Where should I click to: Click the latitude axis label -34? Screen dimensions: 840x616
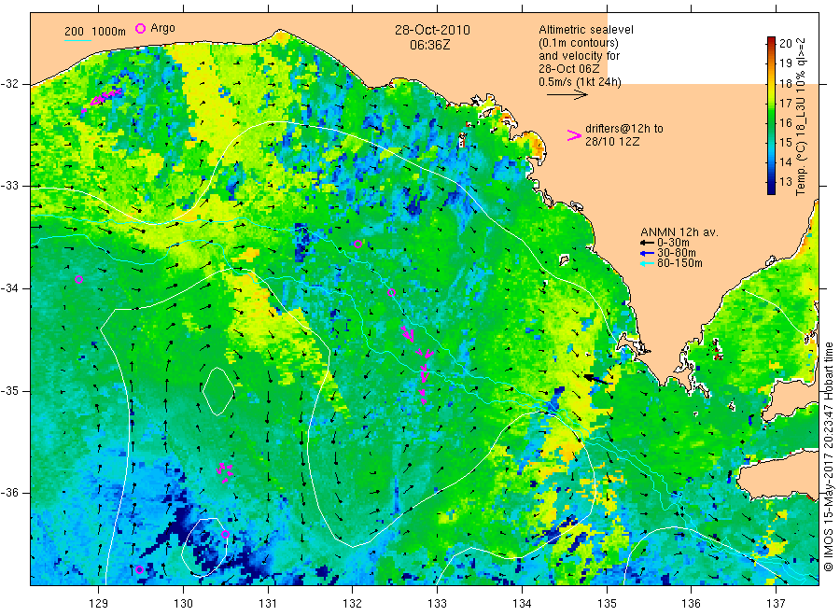pos(9,288)
